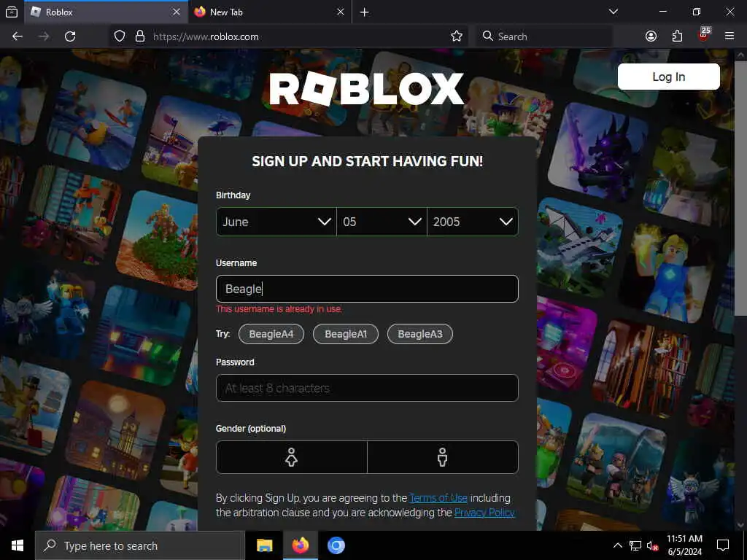Close the Roblox tab
The width and height of the screenshot is (747, 560).
pyautogui.click(x=177, y=12)
